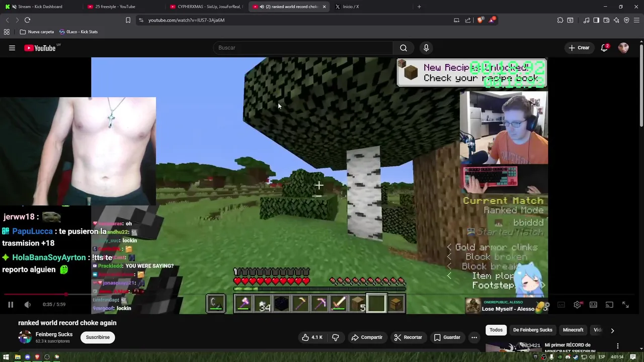The image size is (644, 362).
Task: Click share page icon in address bar
Action: click(468, 20)
